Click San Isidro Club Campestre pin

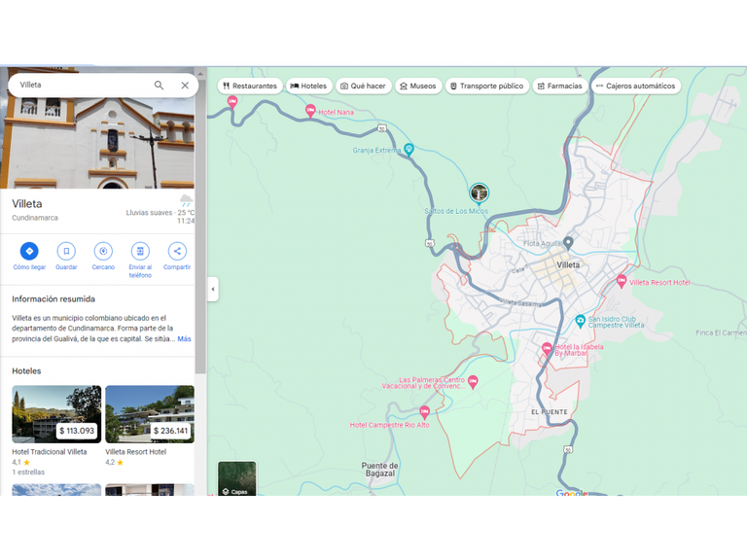[x=580, y=321]
